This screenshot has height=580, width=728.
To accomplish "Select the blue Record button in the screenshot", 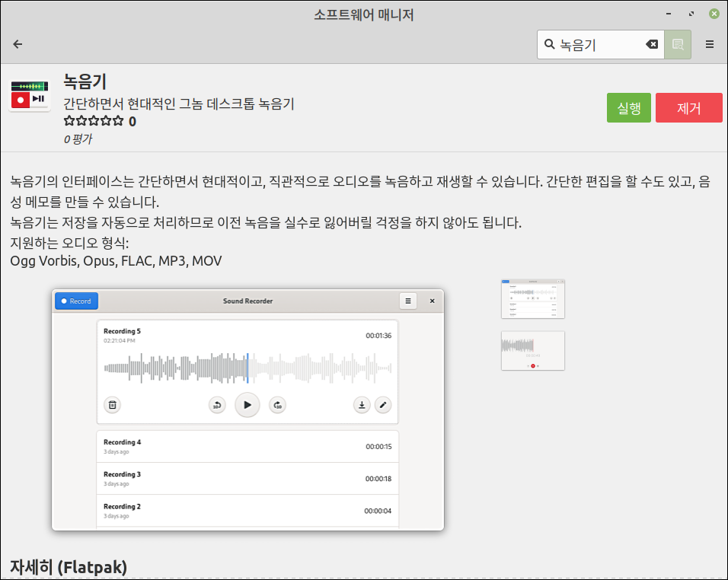I will [76, 301].
